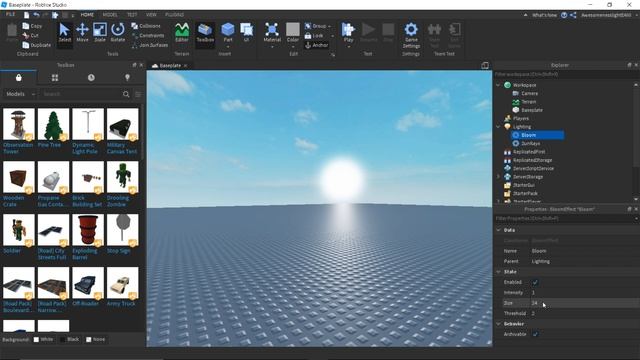Open Toolbox filter options icon

(x=138, y=94)
